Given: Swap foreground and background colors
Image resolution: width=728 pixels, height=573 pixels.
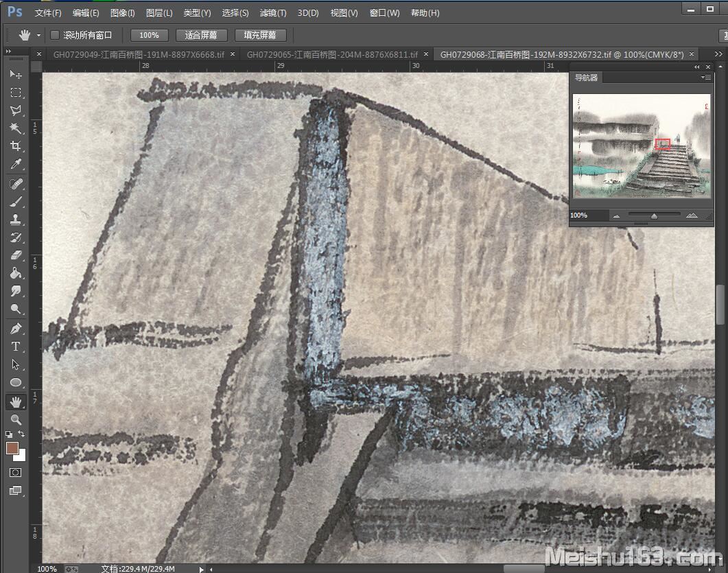Looking at the screenshot, I should click(x=21, y=434).
